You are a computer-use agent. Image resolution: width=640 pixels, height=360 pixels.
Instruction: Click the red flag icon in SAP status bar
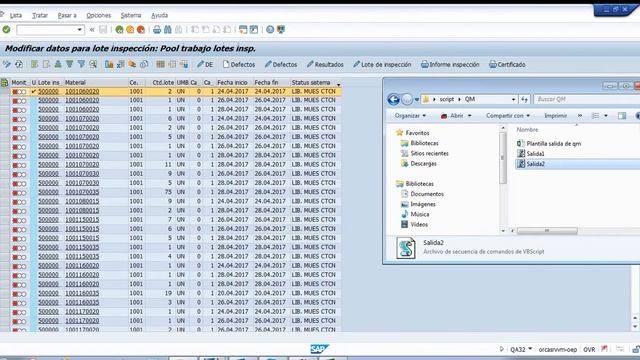[604, 349]
